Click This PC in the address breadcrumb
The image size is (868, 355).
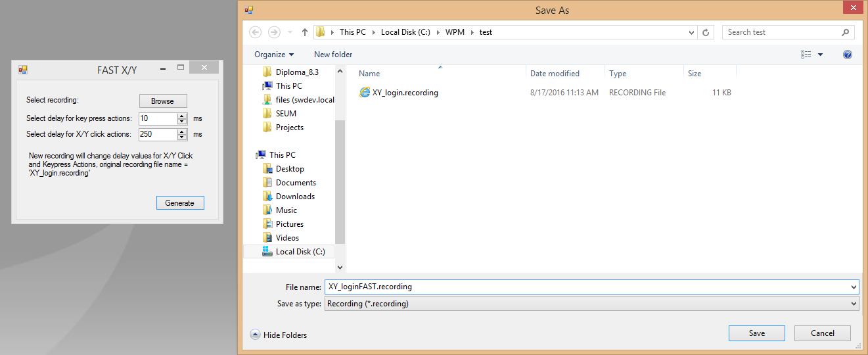353,32
